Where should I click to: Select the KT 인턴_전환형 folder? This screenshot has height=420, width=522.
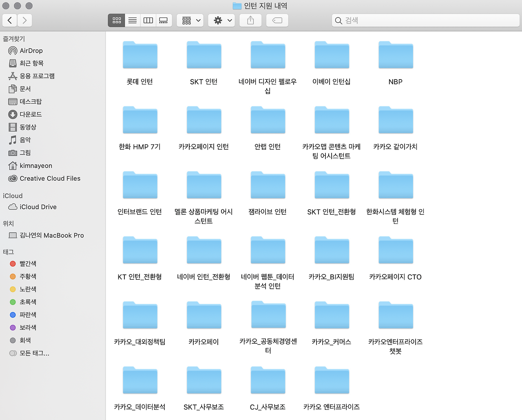coord(140,259)
